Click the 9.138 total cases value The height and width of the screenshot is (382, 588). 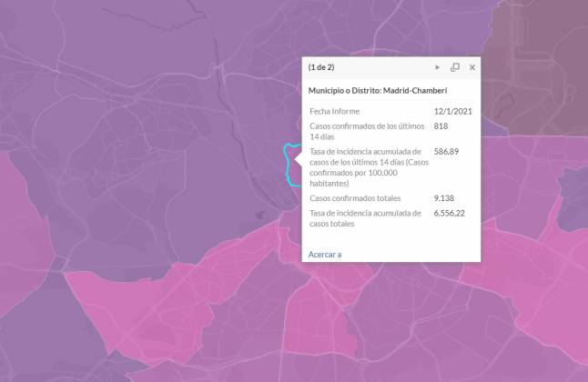(444, 197)
